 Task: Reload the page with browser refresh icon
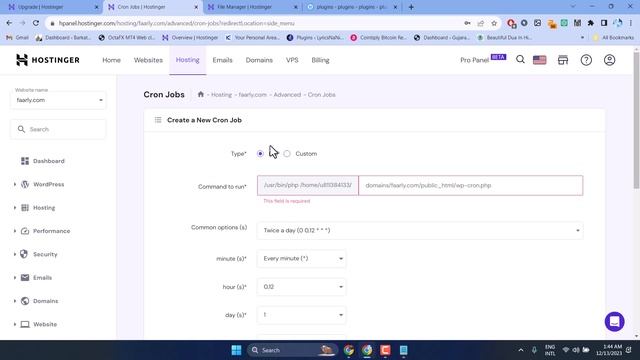[x=36, y=23]
